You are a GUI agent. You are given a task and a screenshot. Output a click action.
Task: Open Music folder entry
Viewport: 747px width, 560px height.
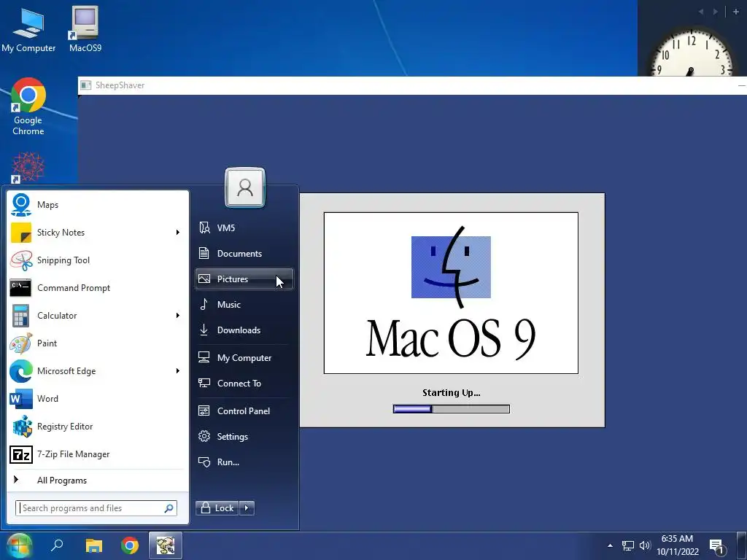244,304
